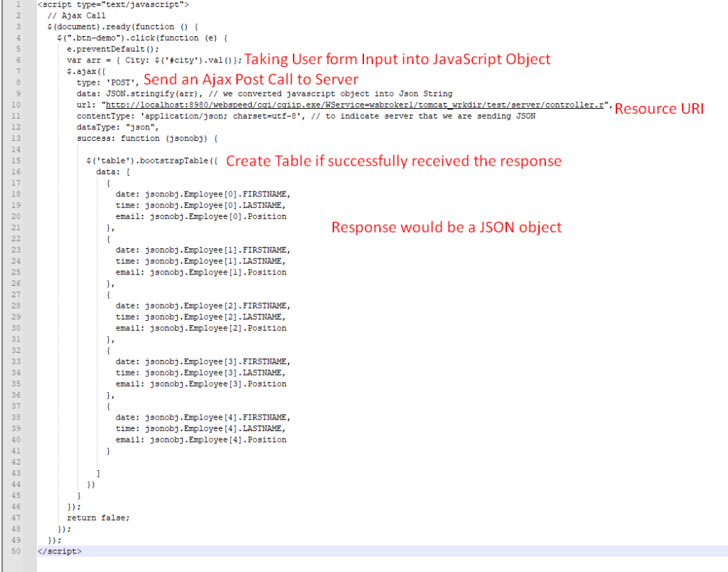Image resolution: width=728 pixels, height=572 pixels.
Task: Click "Taking User form Input" annotation text
Action: [x=397, y=59]
